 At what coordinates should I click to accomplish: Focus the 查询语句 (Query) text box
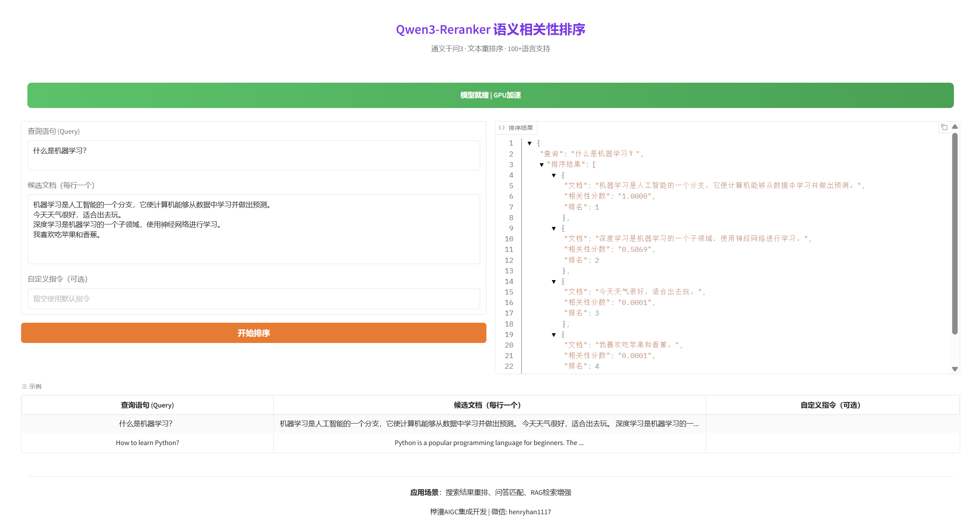pos(254,155)
